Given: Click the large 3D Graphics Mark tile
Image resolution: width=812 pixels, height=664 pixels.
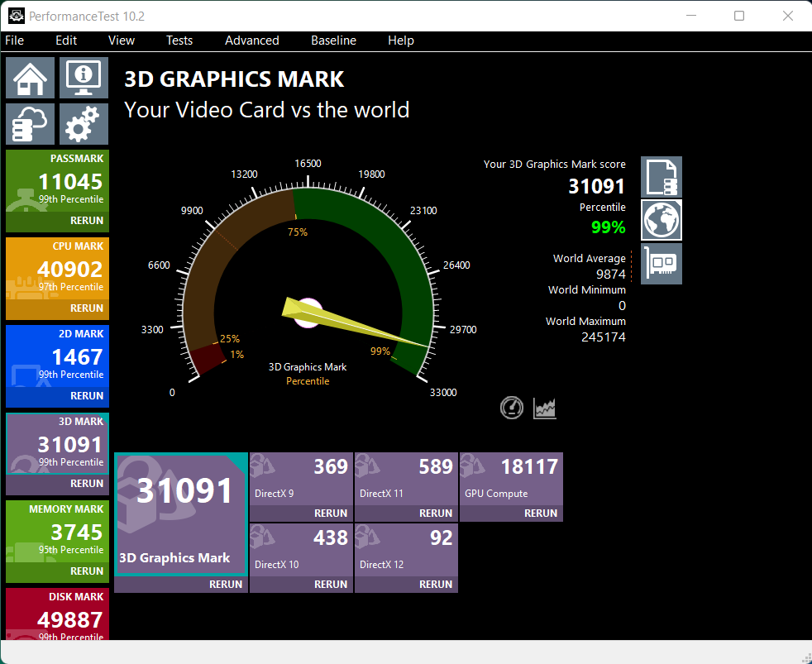Looking at the screenshot, I should (180, 513).
